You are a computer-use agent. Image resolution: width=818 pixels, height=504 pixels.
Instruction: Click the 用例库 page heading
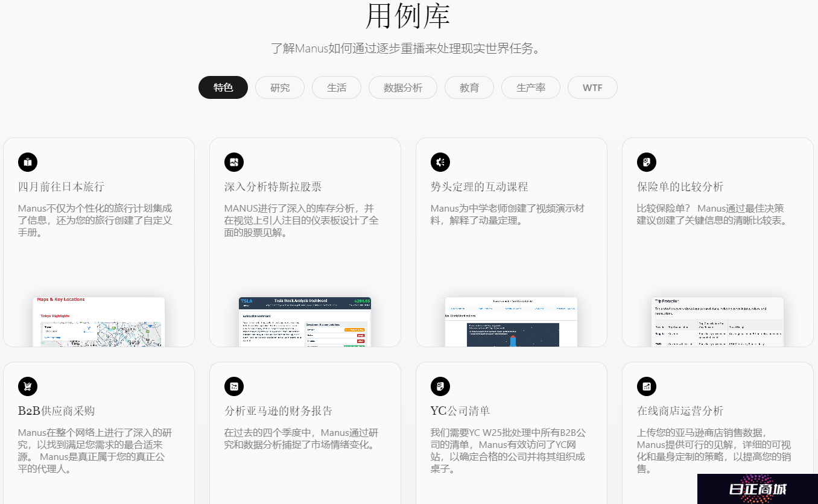[408, 15]
